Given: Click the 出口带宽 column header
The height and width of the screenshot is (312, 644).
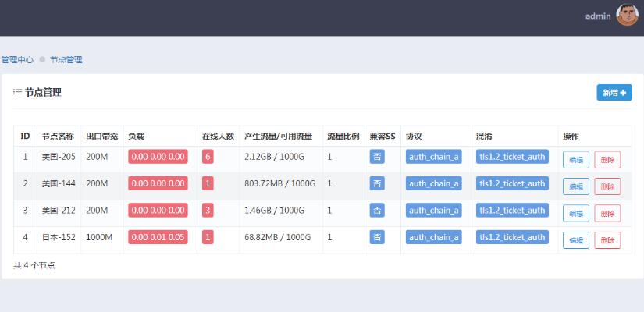Looking at the screenshot, I should point(101,136).
